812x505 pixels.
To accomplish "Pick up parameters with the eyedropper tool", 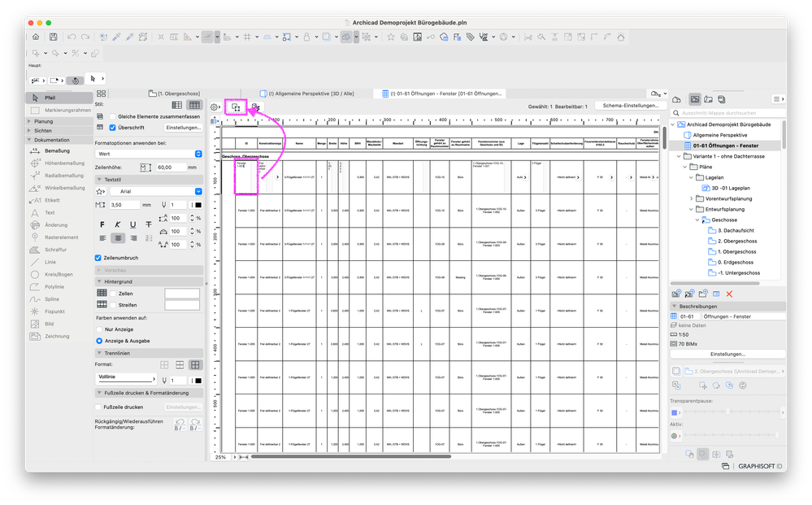I will 116,37.
